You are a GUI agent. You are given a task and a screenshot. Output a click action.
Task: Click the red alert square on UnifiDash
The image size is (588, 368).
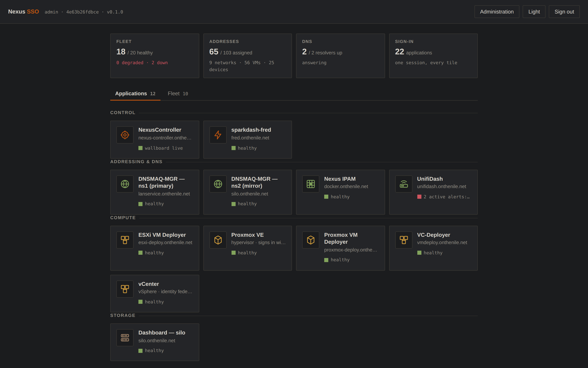[419, 197]
